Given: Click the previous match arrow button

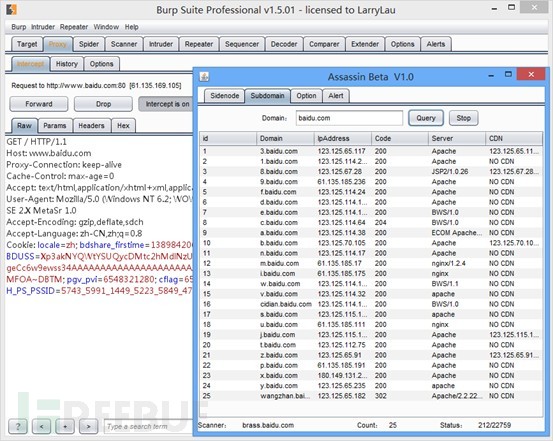Looking at the screenshot, I should [x=41, y=427].
